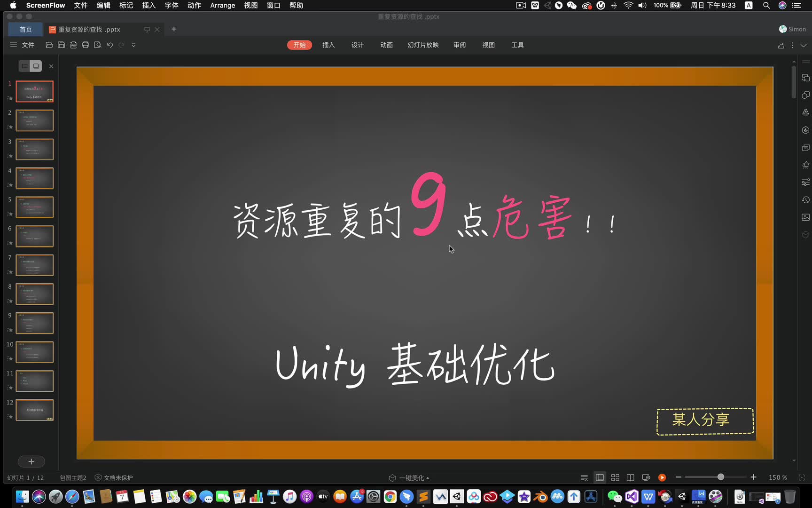Screen dimensions: 812x508
Task: Fit slide to window icon
Action: (802, 477)
